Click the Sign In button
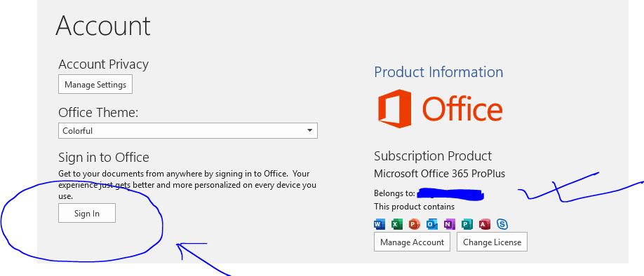This screenshot has width=644, height=276. pos(87,213)
